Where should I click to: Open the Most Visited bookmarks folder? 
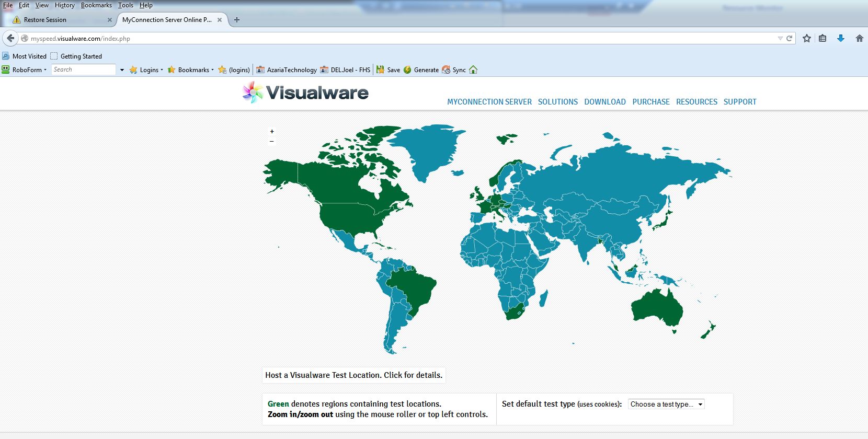(25, 56)
